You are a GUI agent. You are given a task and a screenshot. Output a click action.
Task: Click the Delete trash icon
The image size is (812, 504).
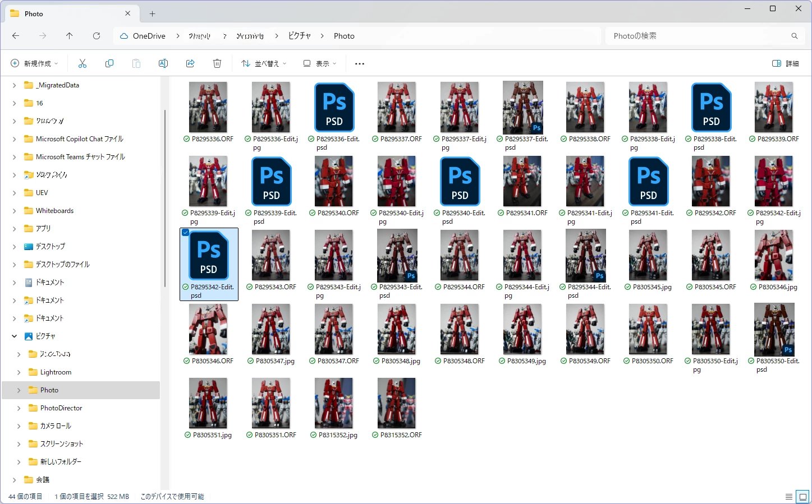217,63
